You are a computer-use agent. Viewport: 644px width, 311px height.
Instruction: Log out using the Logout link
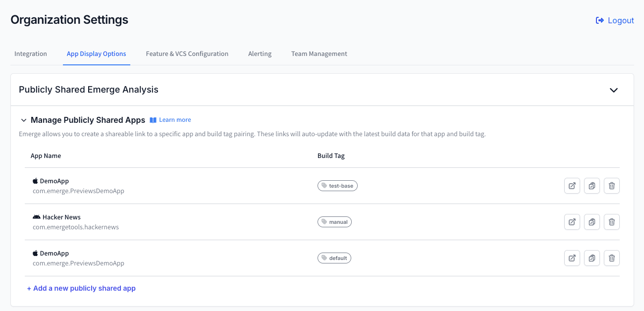pos(615,20)
